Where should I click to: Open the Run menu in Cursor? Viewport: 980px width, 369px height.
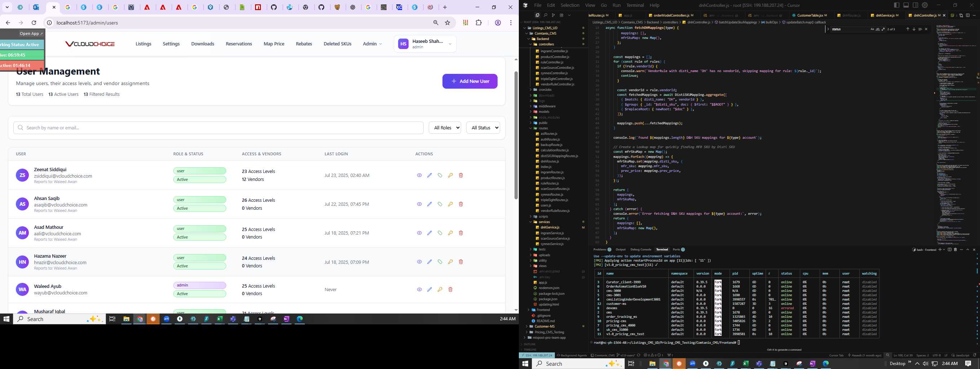point(617,5)
